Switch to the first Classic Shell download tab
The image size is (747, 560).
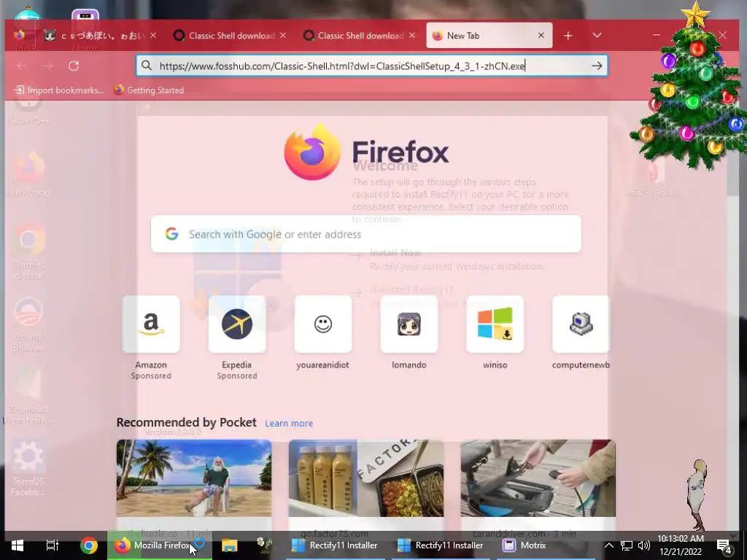[x=225, y=36]
